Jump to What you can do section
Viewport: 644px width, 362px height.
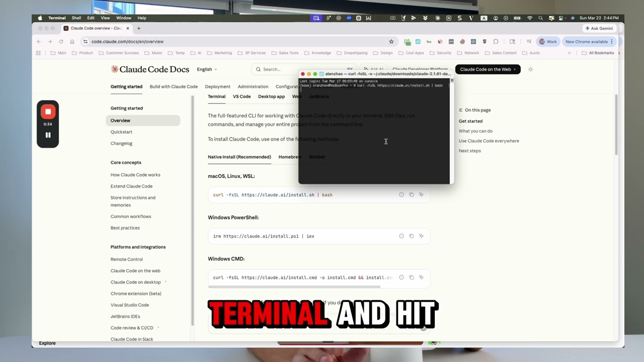click(x=475, y=131)
